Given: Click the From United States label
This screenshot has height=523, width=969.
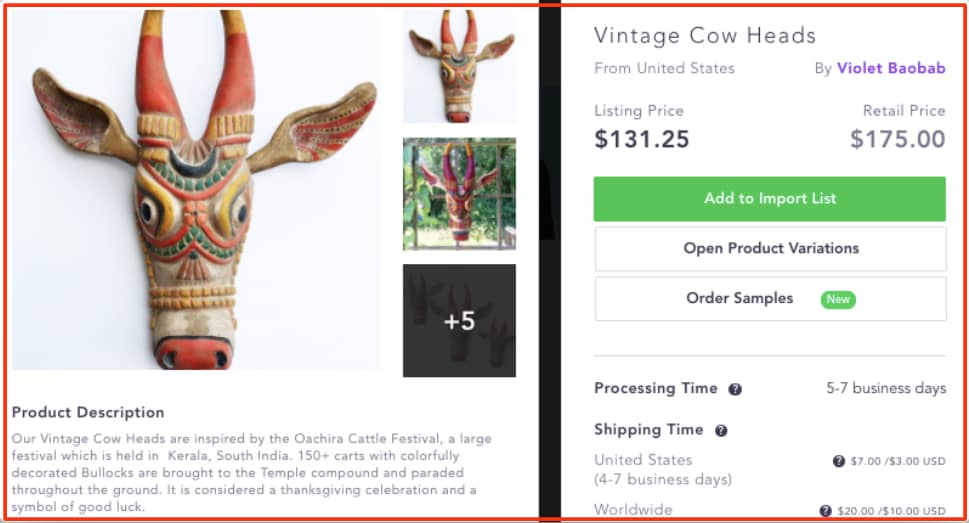Looking at the screenshot, I should point(664,69).
